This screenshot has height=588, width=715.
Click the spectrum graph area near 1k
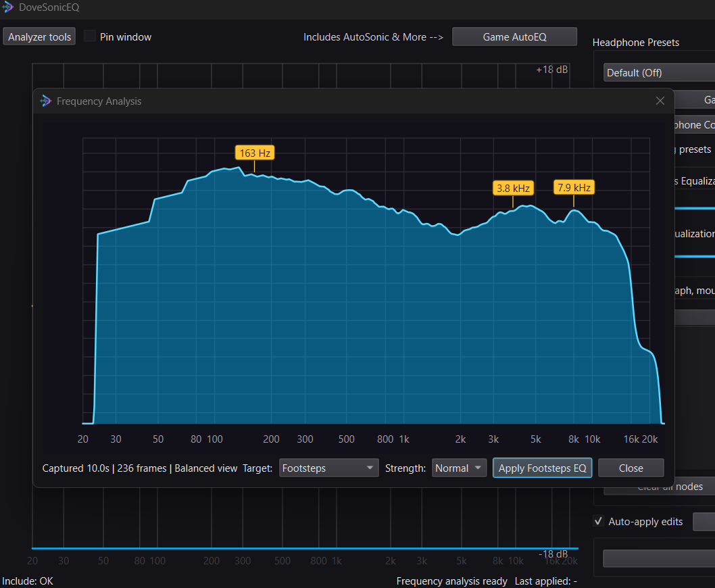[404, 319]
